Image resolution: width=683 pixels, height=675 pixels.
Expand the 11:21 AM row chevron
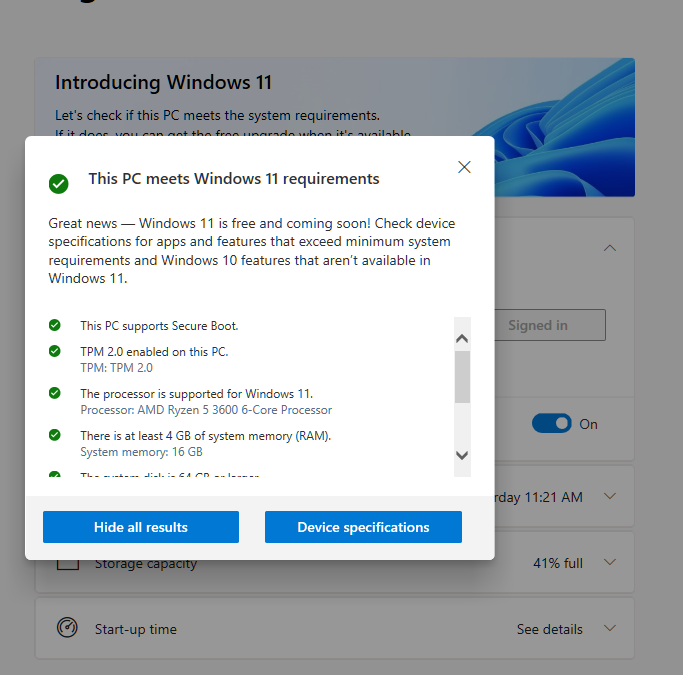click(x=610, y=496)
